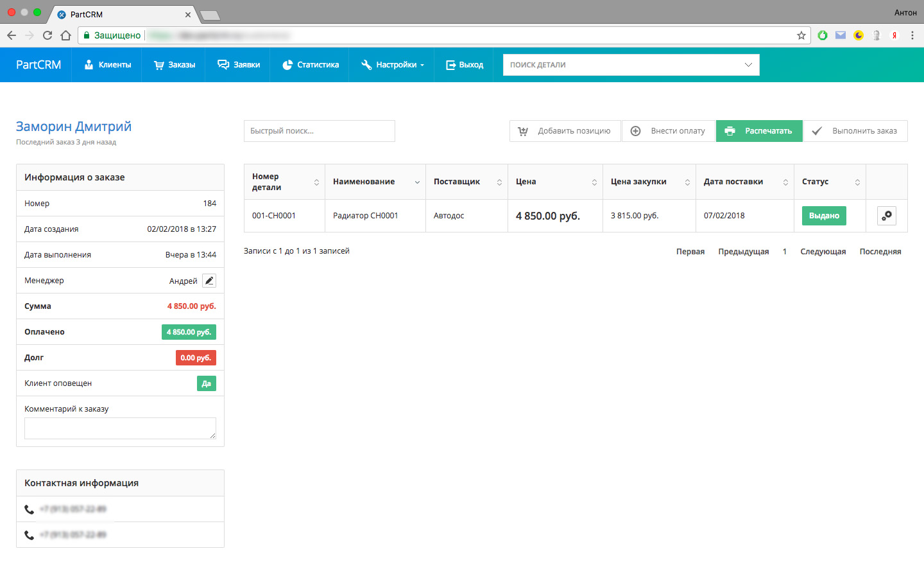
Task: Click the 'Распечатать' button
Action: pyautogui.click(x=759, y=131)
